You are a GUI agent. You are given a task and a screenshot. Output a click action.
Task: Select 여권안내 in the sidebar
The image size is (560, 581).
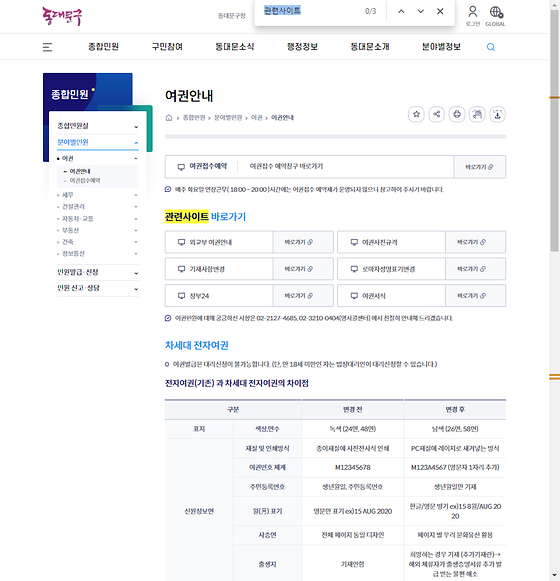click(x=80, y=171)
